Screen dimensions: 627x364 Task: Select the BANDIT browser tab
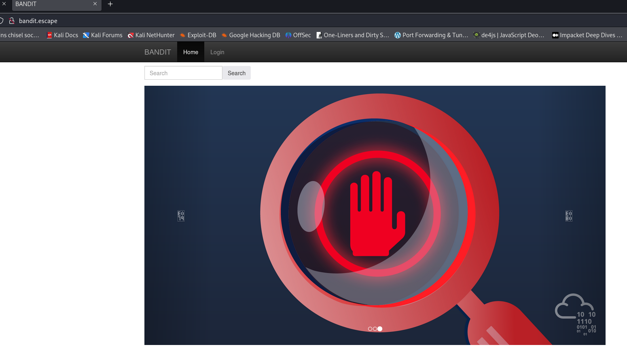[x=57, y=4]
